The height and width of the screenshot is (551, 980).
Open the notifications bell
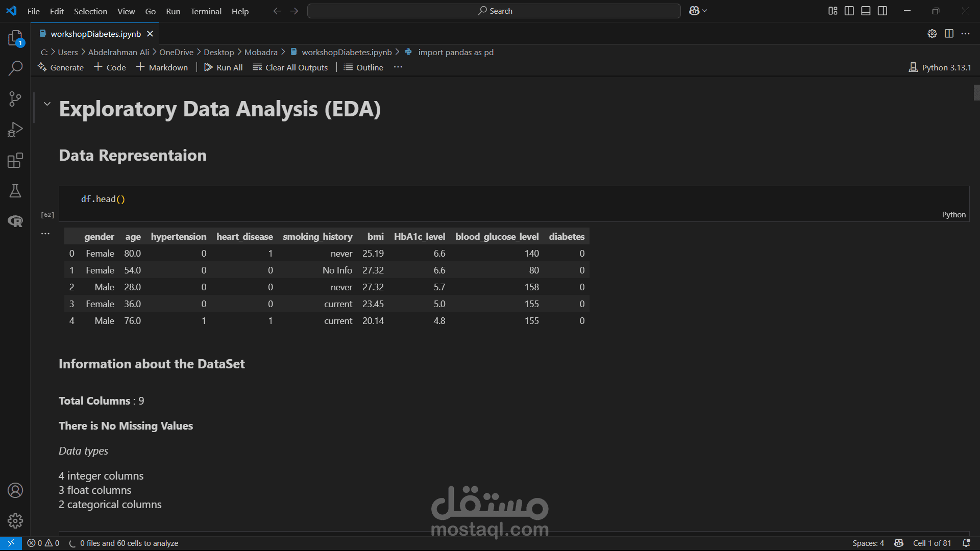click(966, 543)
